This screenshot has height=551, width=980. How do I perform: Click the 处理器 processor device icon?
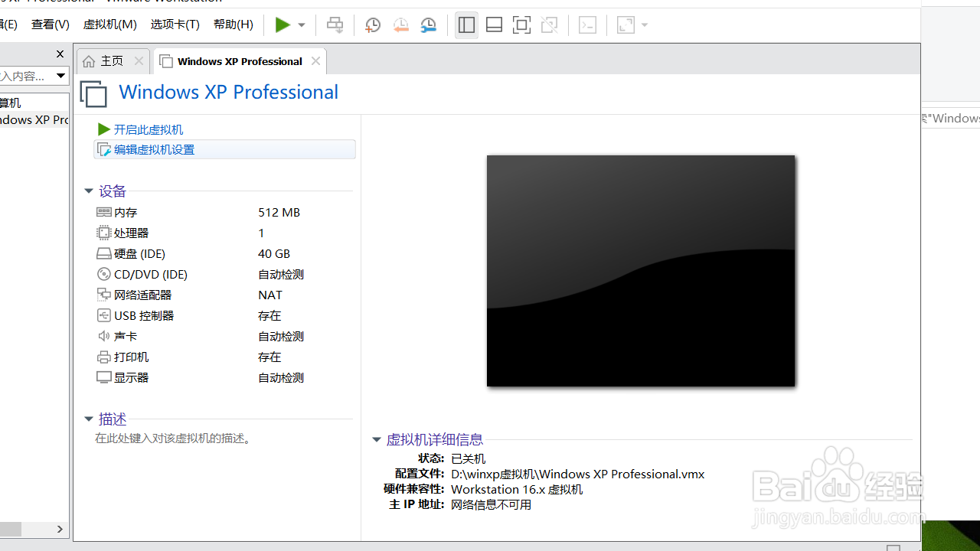104,233
